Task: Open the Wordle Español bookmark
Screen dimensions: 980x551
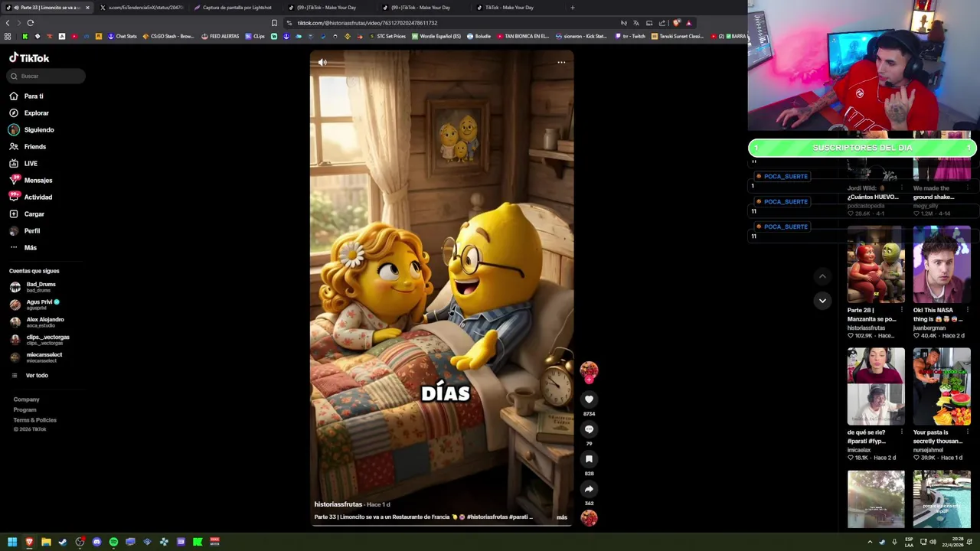Action: pyautogui.click(x=436, y=36)
